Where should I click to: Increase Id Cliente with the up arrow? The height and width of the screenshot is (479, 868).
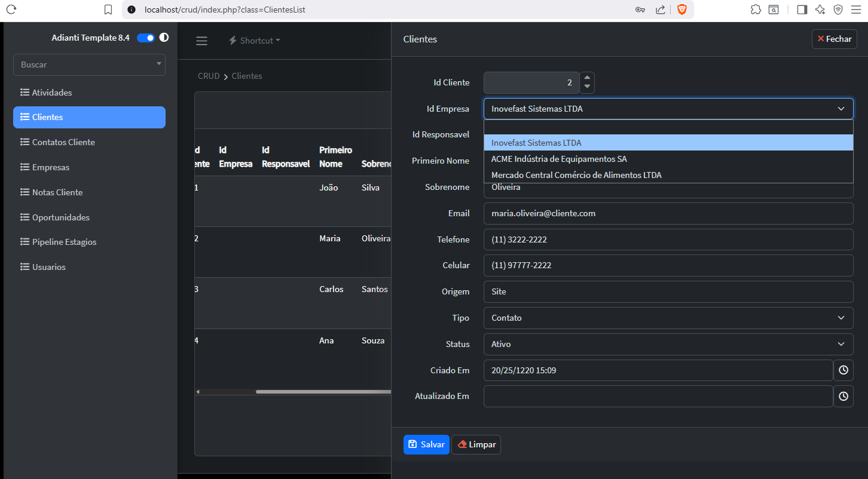click(x=587, y=78)
